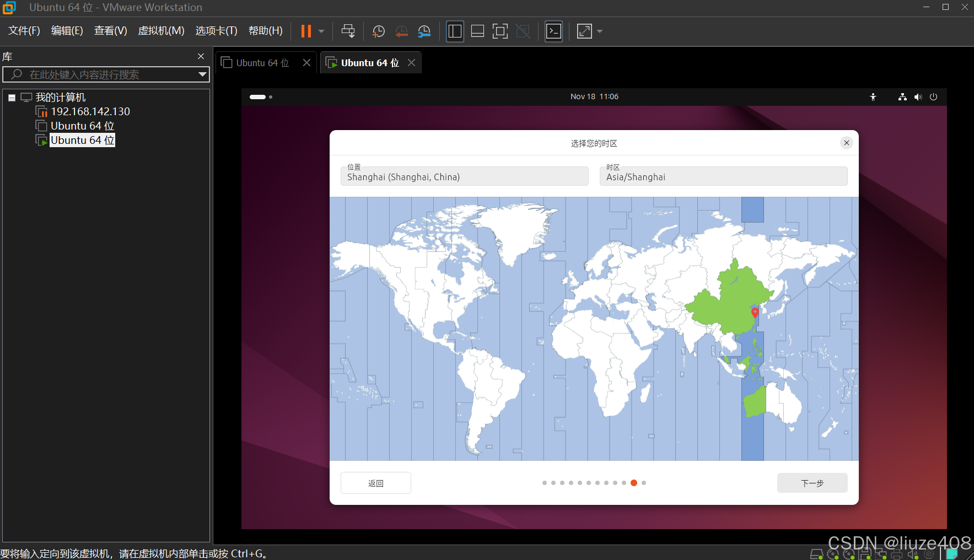This screenshot has width=974, height=560.
Task: Click the VMware Workstation logo icon
Action: (x=9, y=8)
